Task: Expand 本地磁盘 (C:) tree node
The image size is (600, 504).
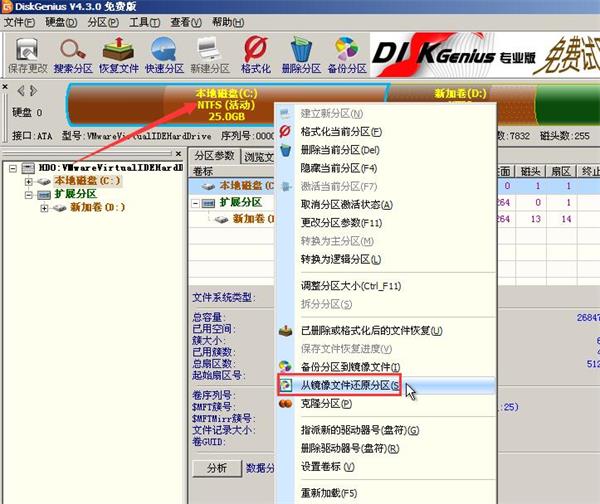Action: (28, 181)
